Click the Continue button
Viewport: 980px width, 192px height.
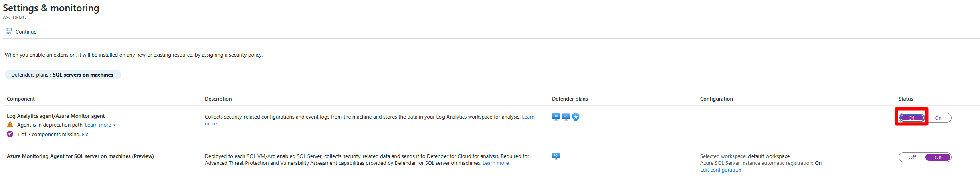point(21,32)
